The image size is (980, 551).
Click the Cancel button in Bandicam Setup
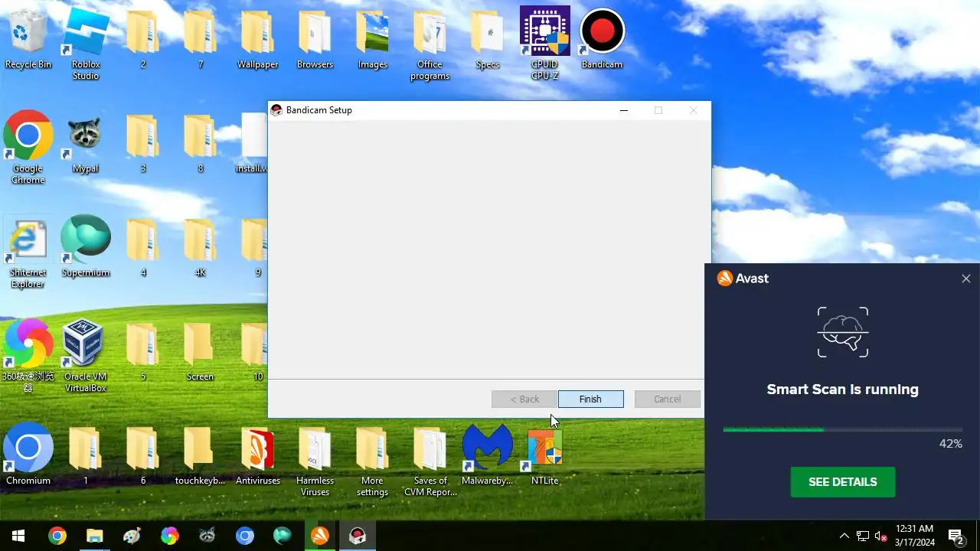click(667, 399)
